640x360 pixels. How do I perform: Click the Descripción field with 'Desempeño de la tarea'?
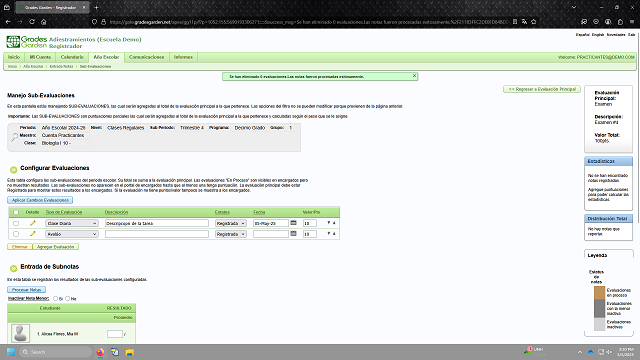point(157,223)
